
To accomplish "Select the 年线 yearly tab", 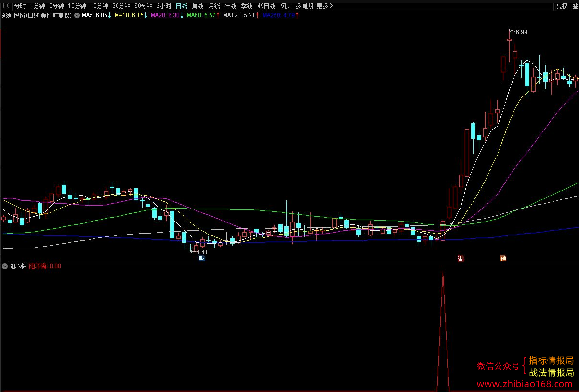I will click(231, 6).
